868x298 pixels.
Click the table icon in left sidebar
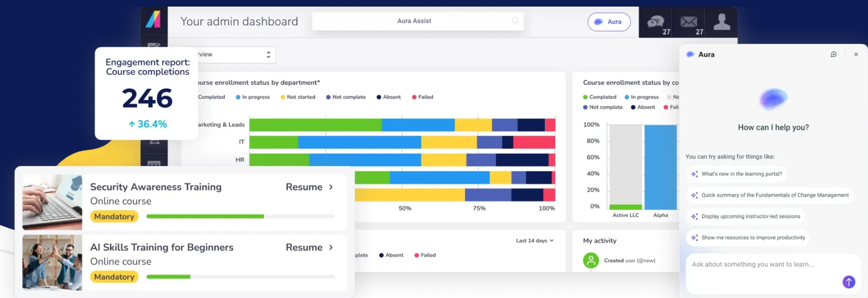(154, 163)
